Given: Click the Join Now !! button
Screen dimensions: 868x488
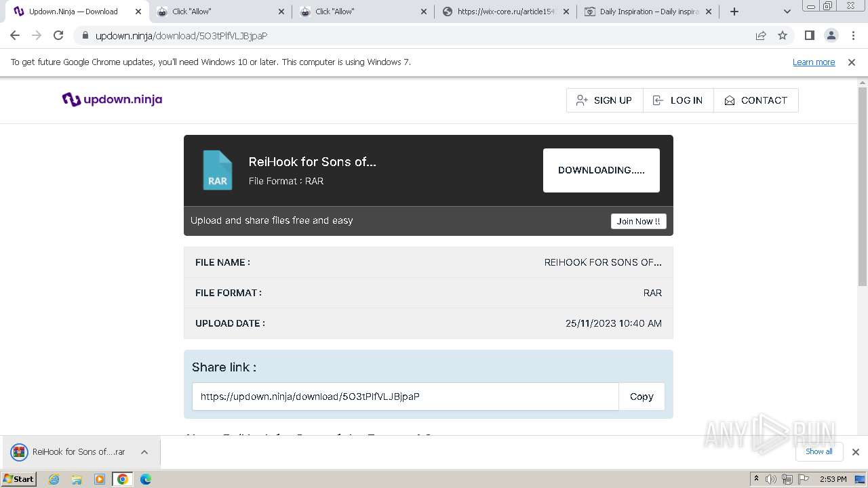Looking at the screenshot, I should click(x=639, y=221).
